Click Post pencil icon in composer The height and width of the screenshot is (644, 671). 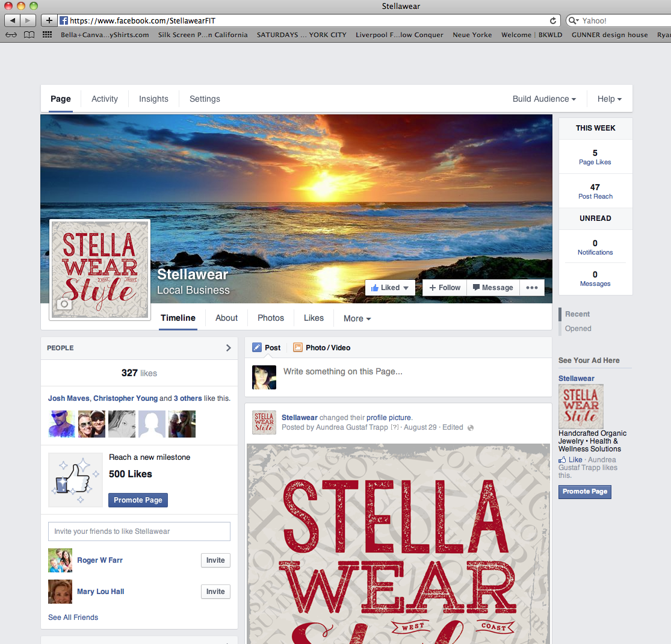[x=257, y=347]
